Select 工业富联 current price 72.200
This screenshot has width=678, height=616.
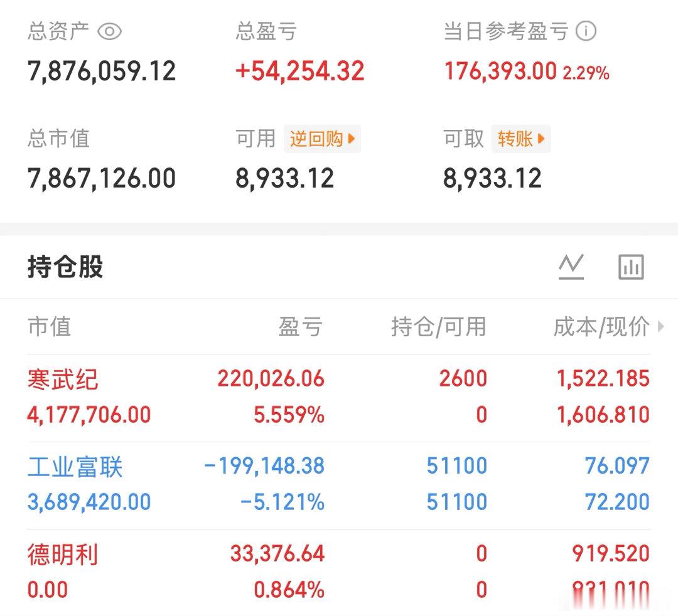coord(617,502)
